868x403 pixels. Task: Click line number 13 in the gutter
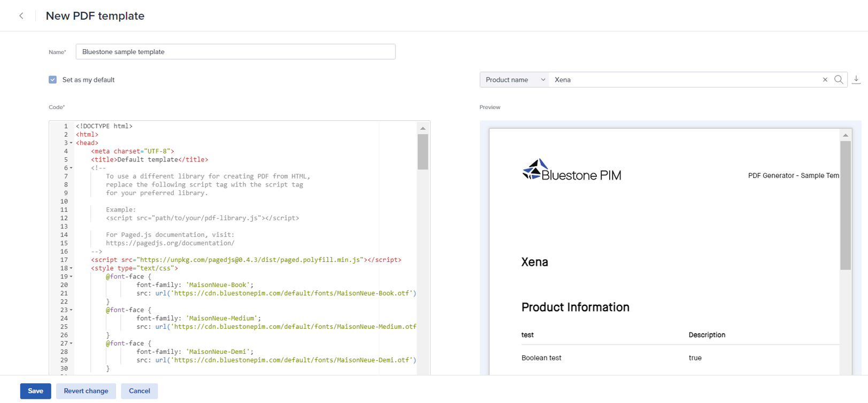(64, 227)
